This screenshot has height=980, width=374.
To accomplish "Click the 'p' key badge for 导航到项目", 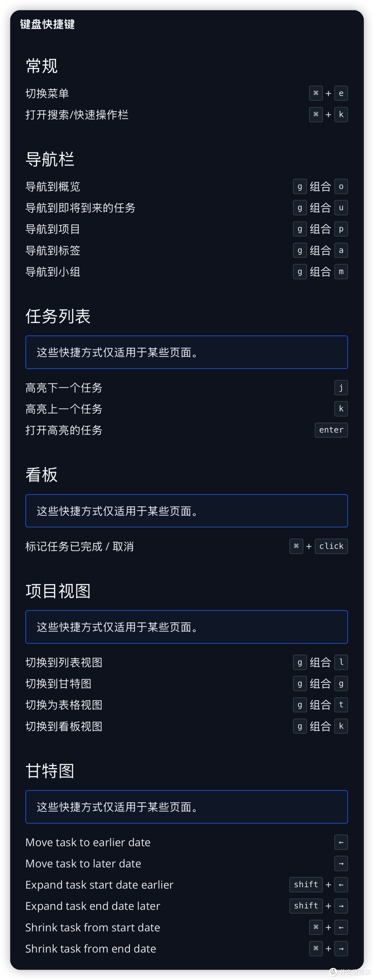I will pos(341,229).
